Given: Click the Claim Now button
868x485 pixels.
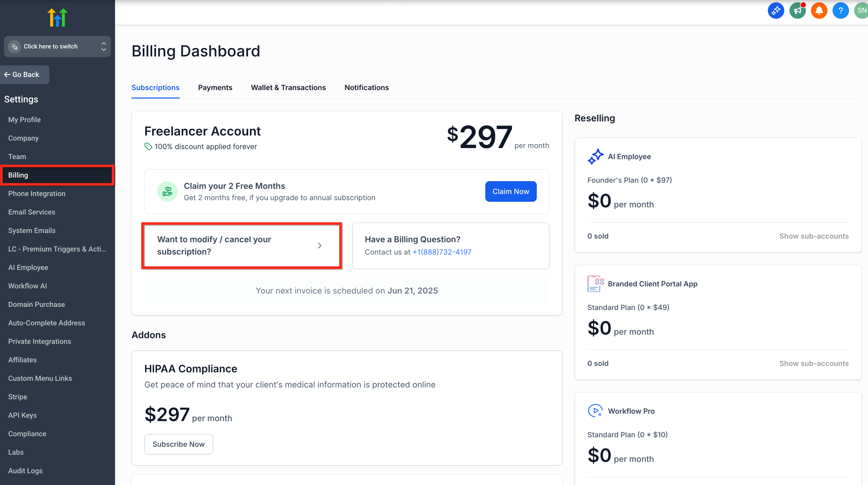Looking at the screenshot, I should [511, 191].
